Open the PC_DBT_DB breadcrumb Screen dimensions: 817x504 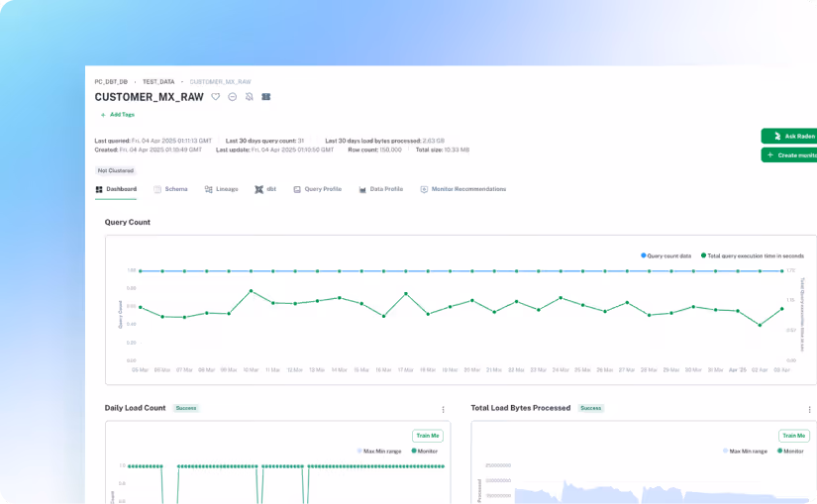(111, 82)
